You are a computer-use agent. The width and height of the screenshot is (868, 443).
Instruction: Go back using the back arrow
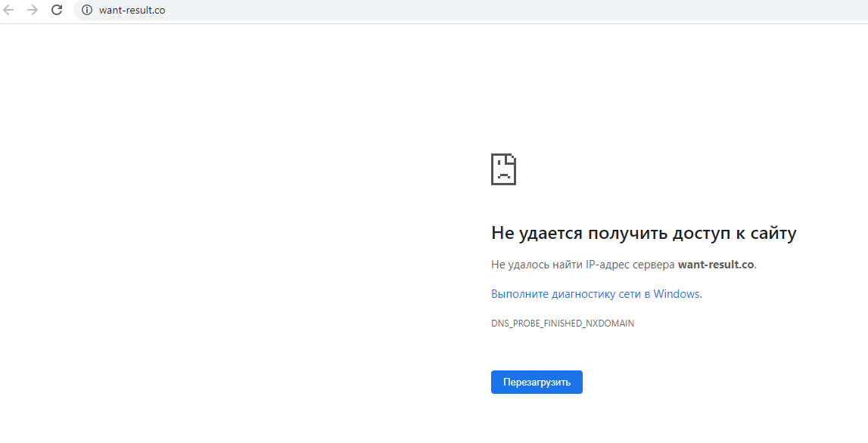8,10
